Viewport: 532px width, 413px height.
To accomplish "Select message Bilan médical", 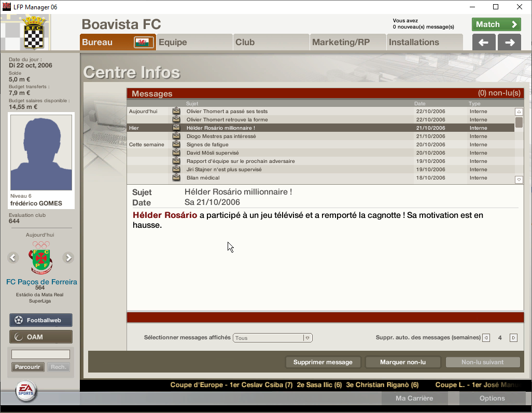I will click(x=320, y=177).
